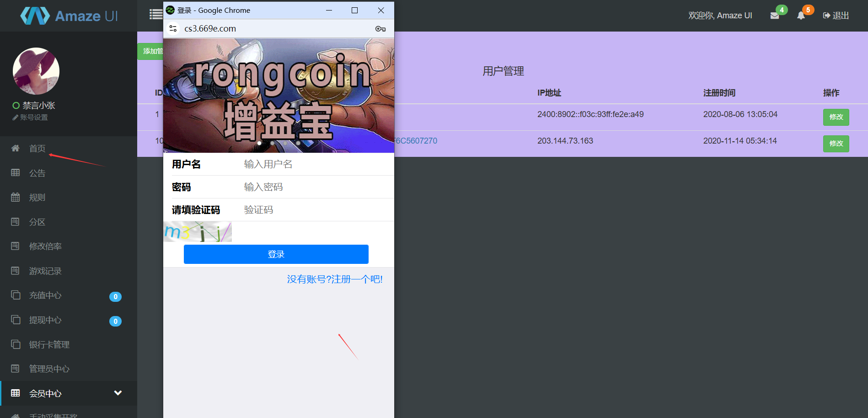Click the 注册时间 column header
This screenshot has width=868, height=418.
pos(719,93)
